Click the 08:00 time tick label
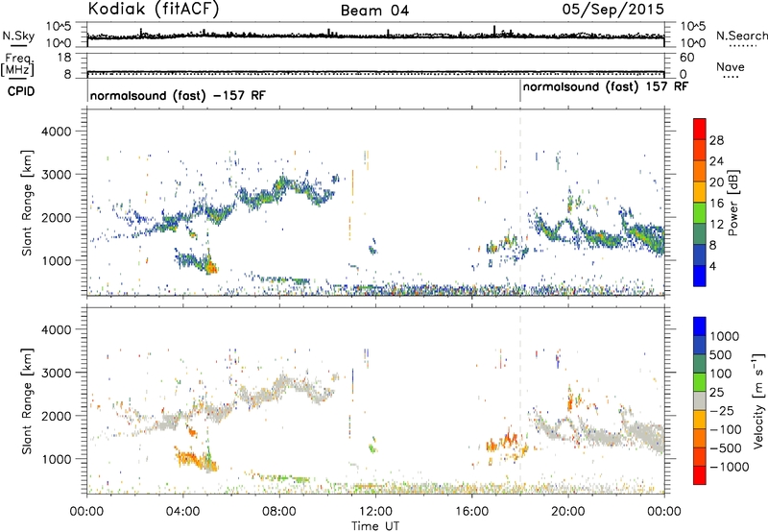Viewport: 768px width, 532px height. [x=279, y=512]
